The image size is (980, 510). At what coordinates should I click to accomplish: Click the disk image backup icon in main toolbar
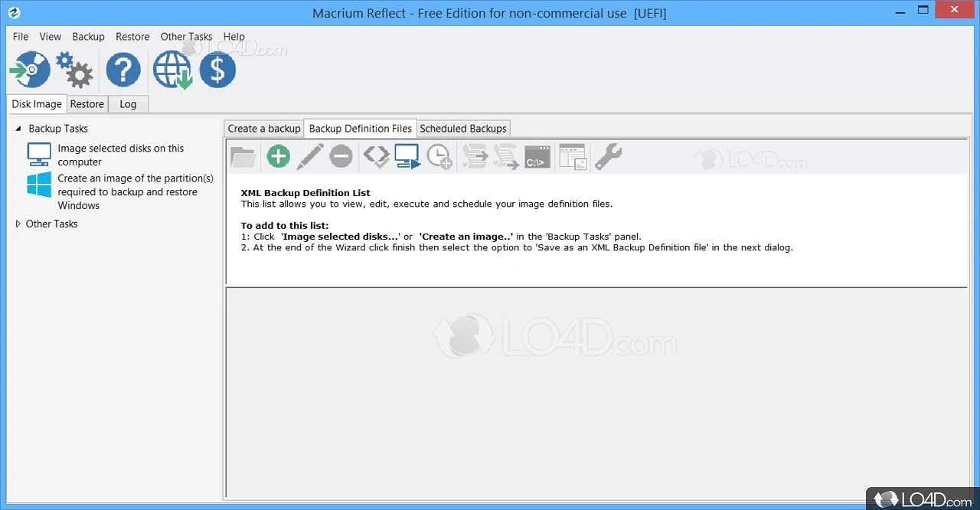click(x=30, y=70)
